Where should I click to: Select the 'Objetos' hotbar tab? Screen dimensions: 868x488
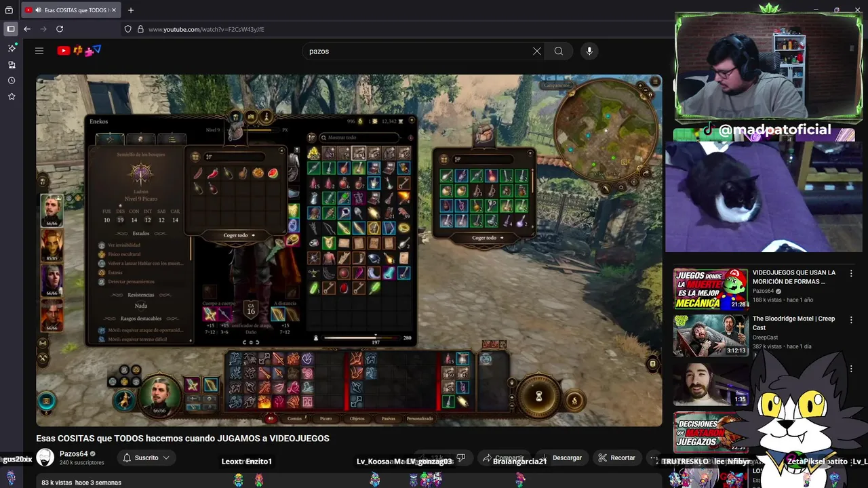point(357,418)
